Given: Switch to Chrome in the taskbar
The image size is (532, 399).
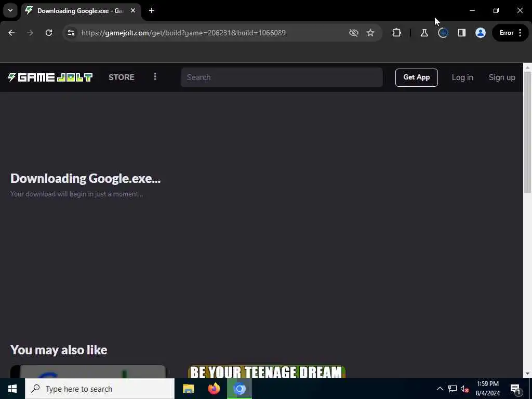Looking at the screenshot, I should pyautogui.click(x=240, y=389).
